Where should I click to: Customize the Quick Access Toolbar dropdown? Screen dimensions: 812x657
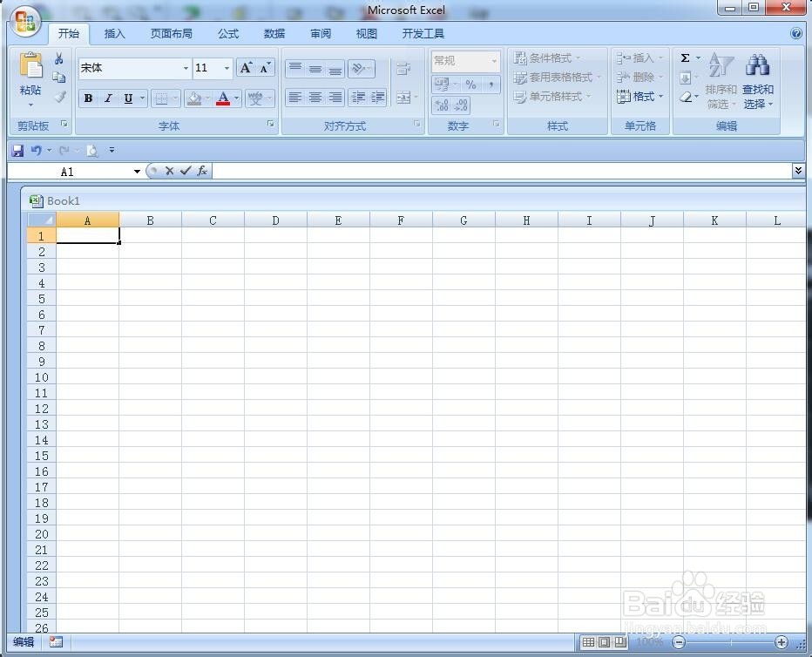pyautogui.click(x=112, y=151)
